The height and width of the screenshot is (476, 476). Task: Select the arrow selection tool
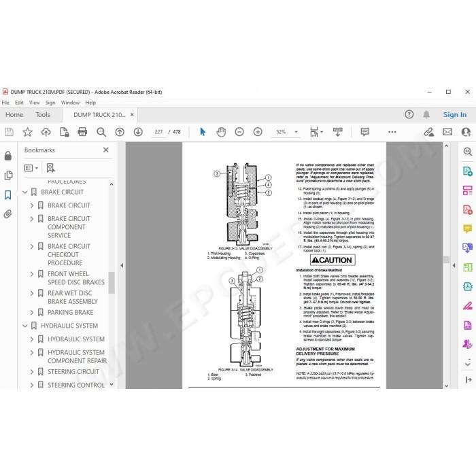[x=203, y=132]
